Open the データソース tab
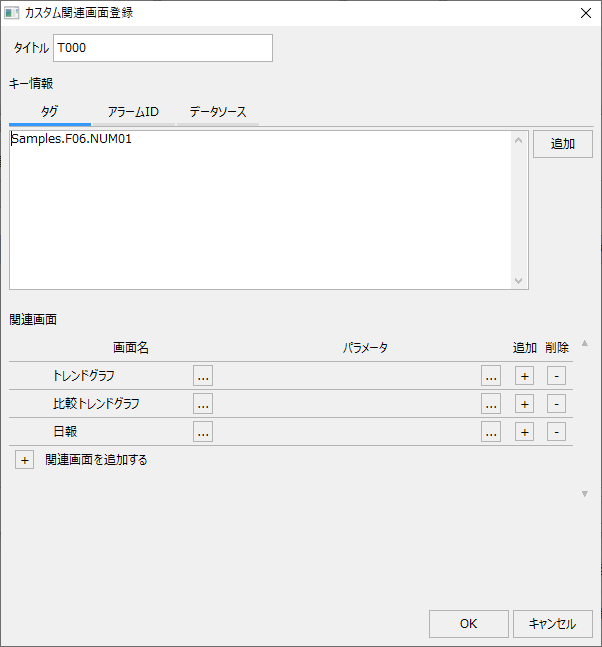Screen dimensions: 602x647 [x=218, y=112]
